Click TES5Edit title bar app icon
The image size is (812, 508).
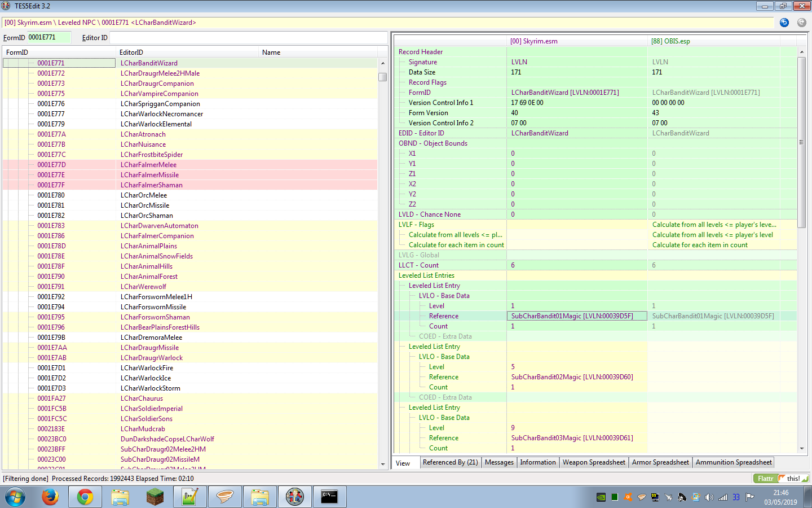6,6
